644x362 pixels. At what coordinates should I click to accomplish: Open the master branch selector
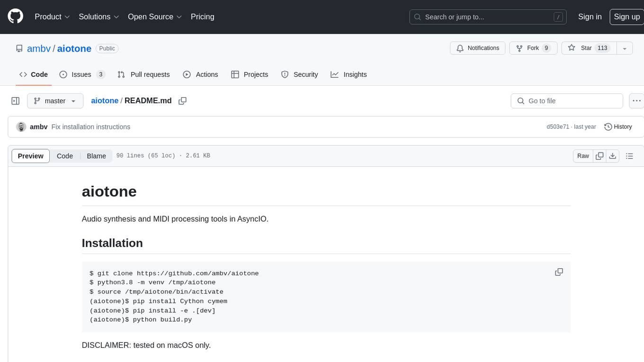click(x=55, y=101)
